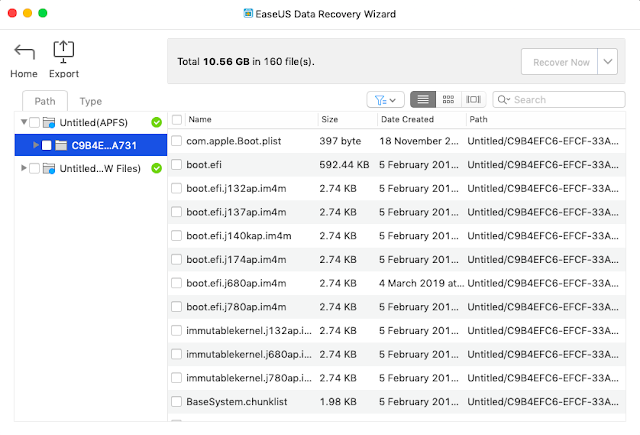This screenshot has width=640, height=435.
Task: Click the search magnifier icon
Action: coord(503,100)
